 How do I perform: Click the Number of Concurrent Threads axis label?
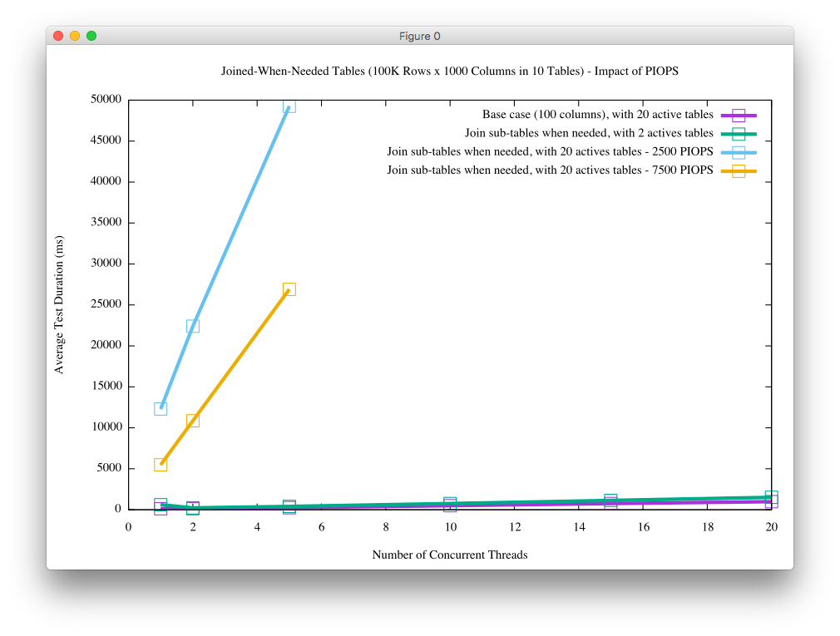coord(450,555)
